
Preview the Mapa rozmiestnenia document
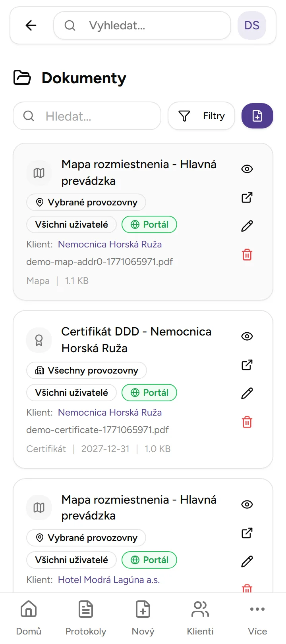click(x=247, y=169)
